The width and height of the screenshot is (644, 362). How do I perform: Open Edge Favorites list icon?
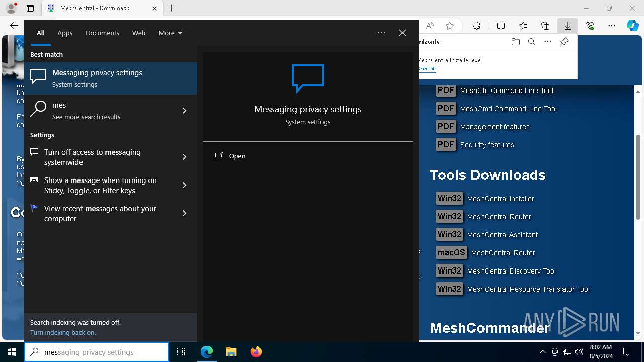(523, 26)
